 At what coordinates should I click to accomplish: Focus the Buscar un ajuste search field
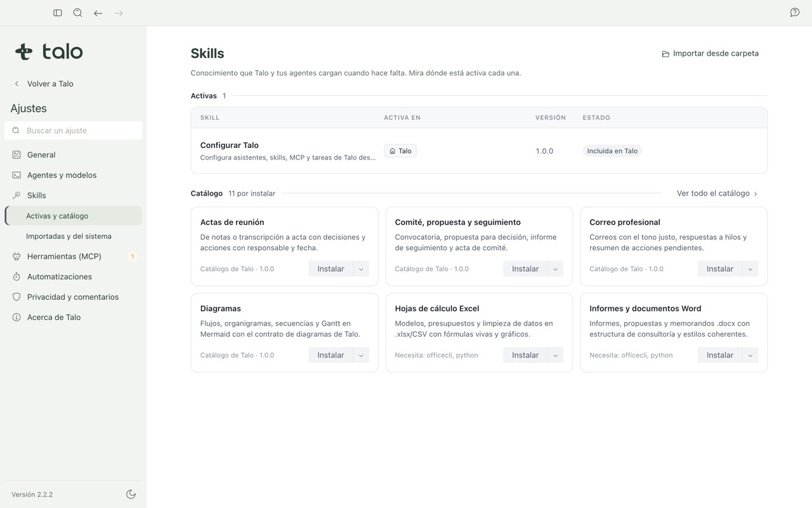pos(74,130)
